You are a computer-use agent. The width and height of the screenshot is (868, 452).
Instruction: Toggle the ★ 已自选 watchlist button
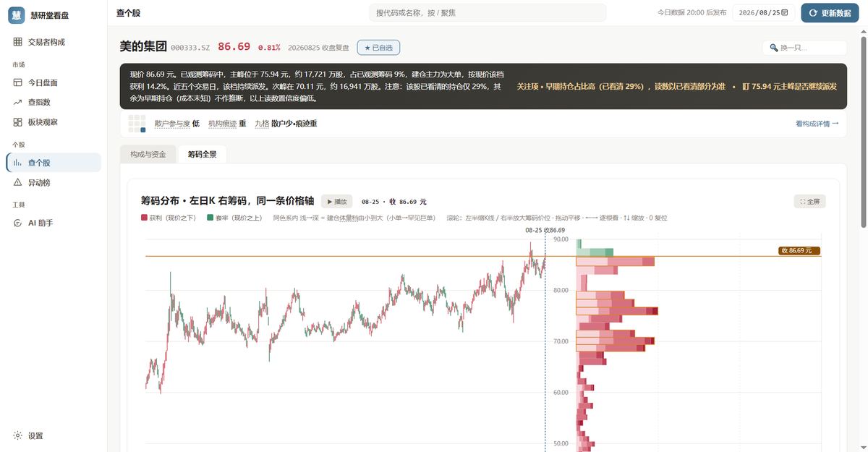378,47
